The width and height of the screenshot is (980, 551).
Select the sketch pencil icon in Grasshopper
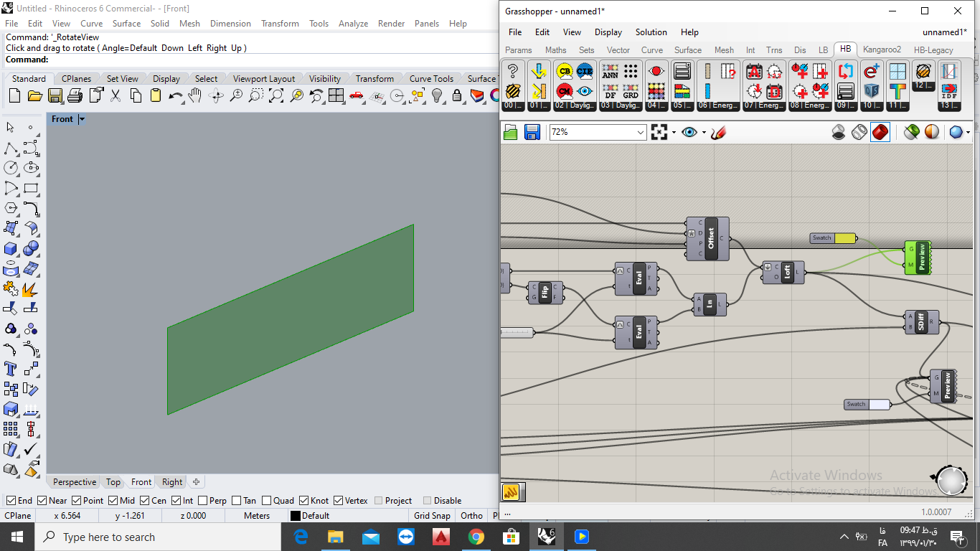click(718, 132)
